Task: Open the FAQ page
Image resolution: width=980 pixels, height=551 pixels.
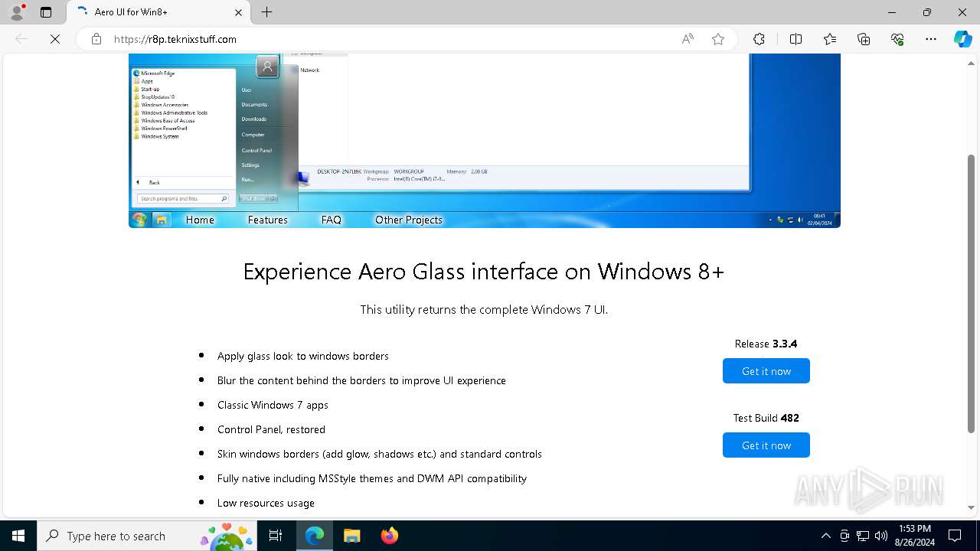Action: pos(332,220)
